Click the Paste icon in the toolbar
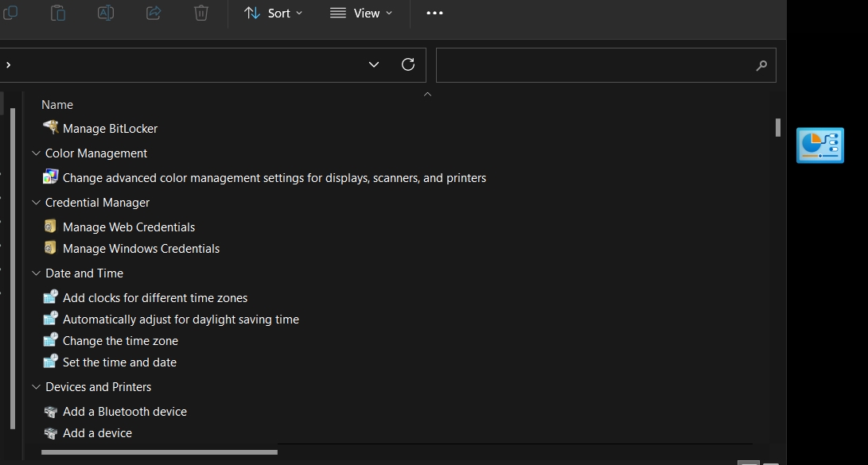The image size is (868, 465). click(x=57, y=13)
